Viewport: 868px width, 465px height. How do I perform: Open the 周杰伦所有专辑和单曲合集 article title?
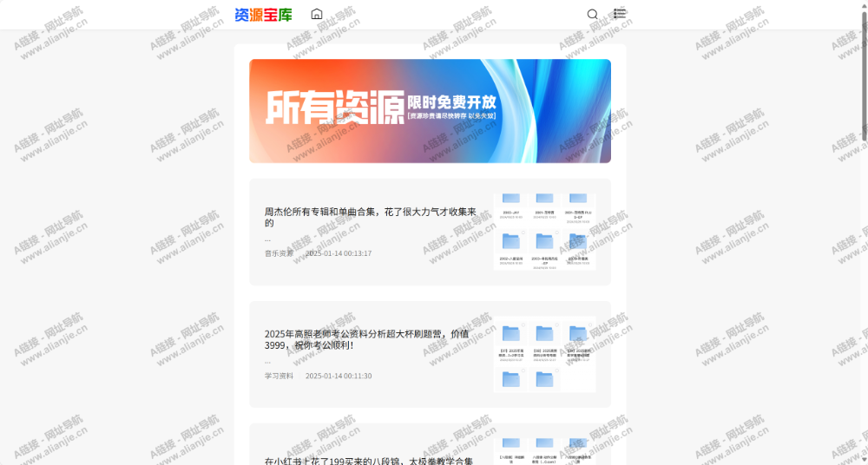(x=371, y=217)
